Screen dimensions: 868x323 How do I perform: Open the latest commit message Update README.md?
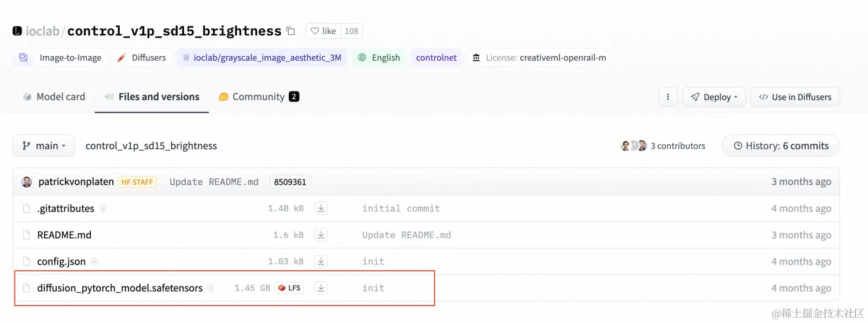[x=214, y=182]
